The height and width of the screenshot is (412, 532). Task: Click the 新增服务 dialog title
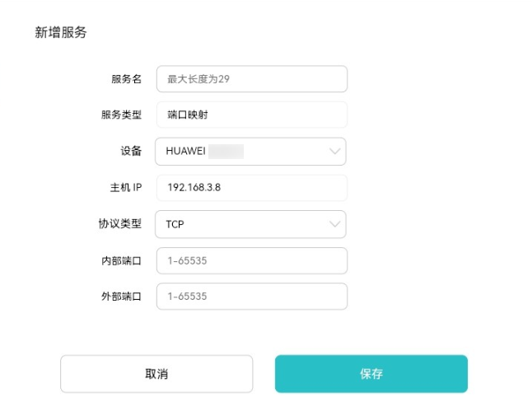(61, 33)
